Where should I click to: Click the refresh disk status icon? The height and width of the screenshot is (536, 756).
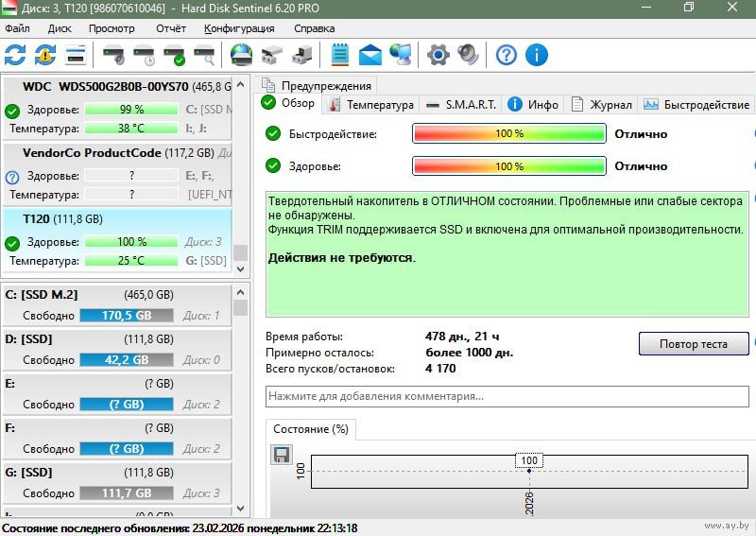[x=15, y=55]
